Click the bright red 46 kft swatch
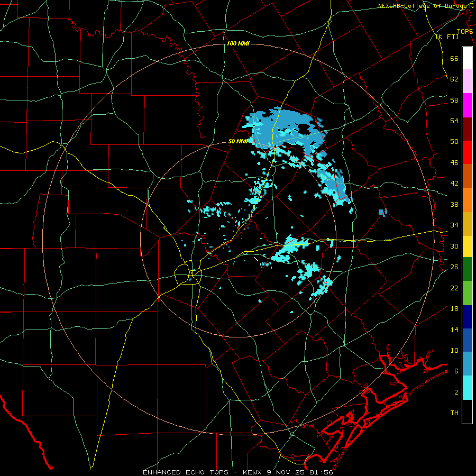The height and width of the screenshot is (476, 476). pos(467,152)
